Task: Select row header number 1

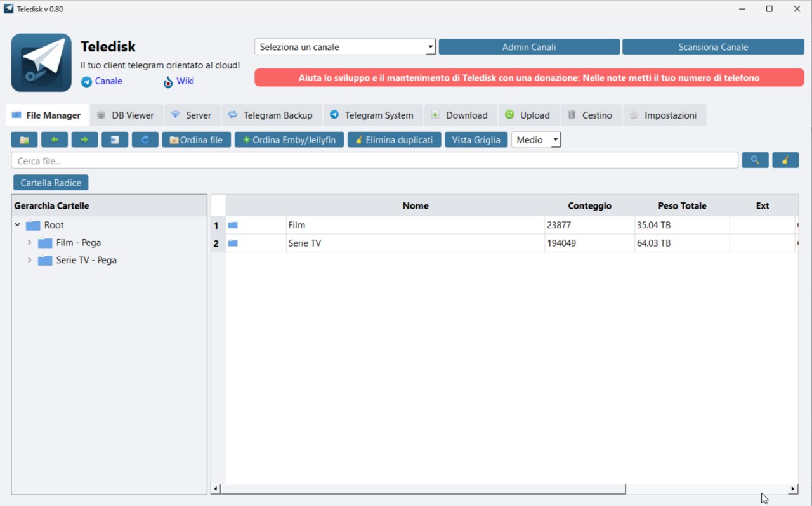Action: pos(218,225)
